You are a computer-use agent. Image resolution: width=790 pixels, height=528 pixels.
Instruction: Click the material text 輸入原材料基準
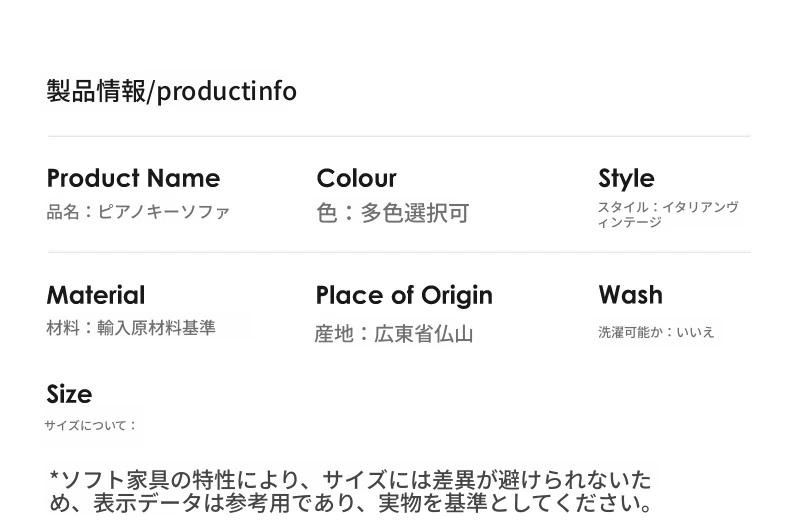tap(156, 328)
